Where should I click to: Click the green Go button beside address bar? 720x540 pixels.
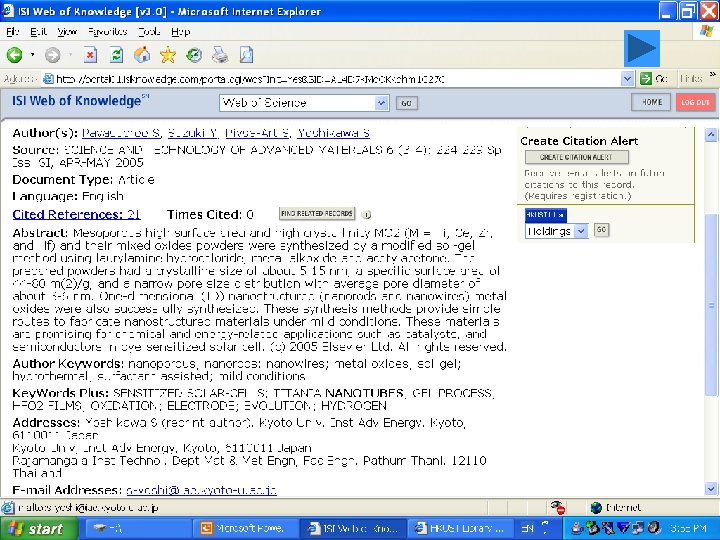click(654, 79)
